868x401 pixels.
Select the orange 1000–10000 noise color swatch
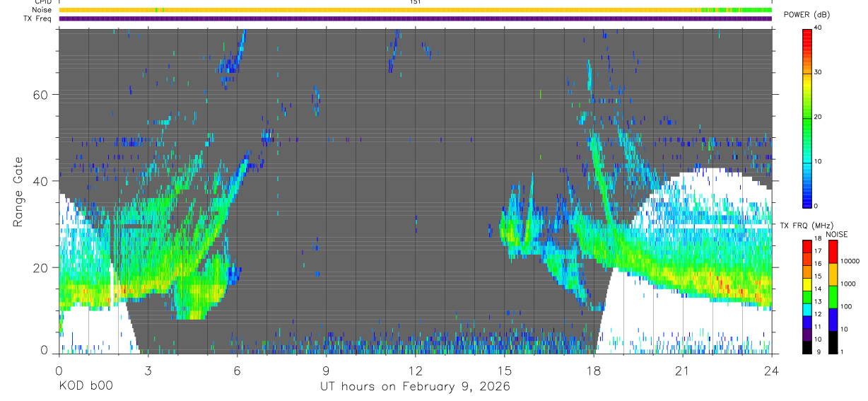coord(832,274)
